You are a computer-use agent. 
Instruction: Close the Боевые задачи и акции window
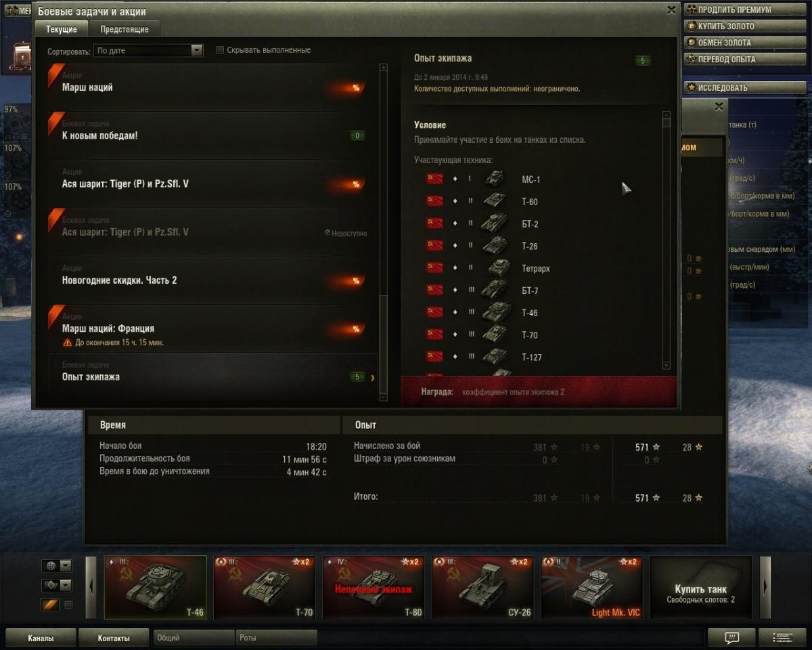click(671, 10)
